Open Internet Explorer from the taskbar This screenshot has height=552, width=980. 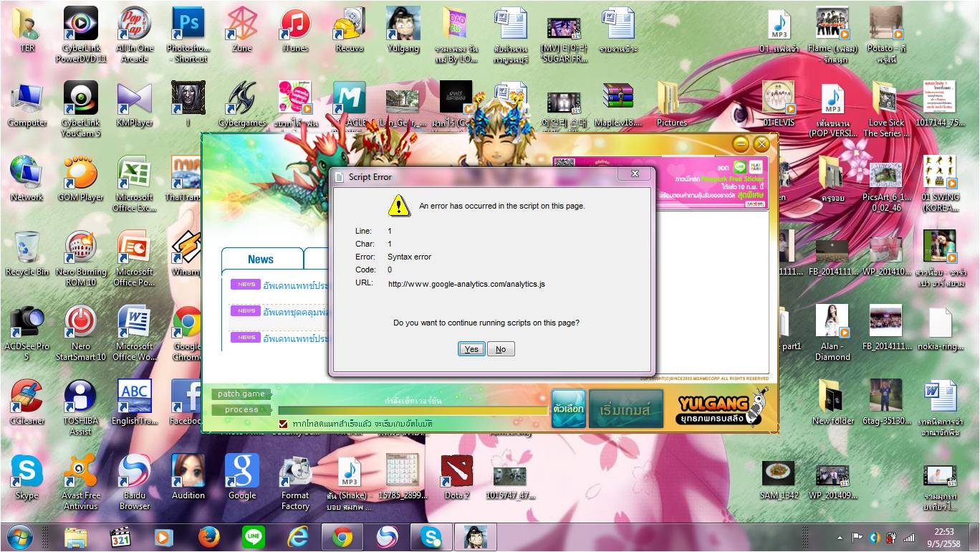tap(297, 537)
